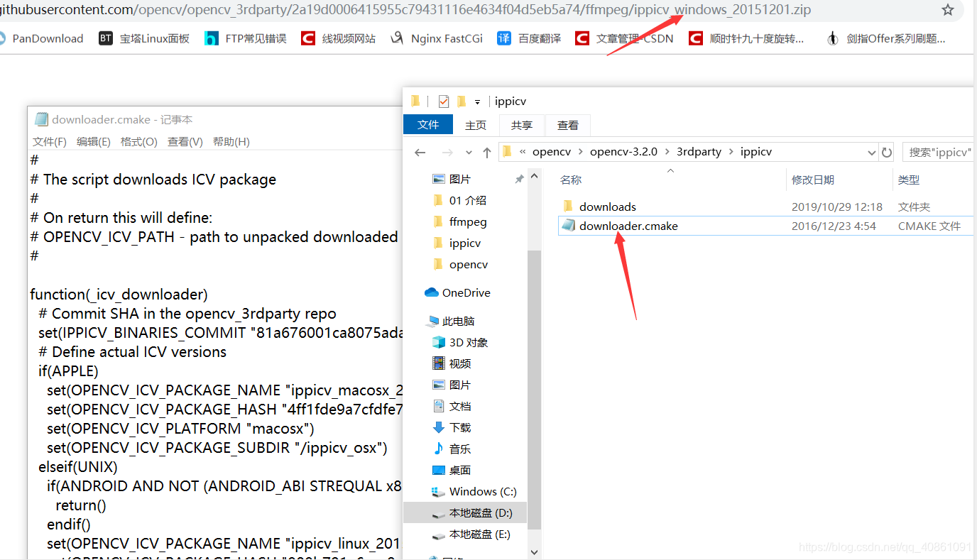
Task: Open Notepad 编辑(E) menu
Action: point(94,141)
